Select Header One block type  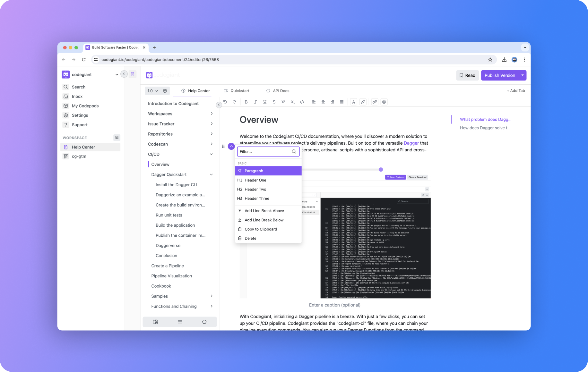[268, 180]
